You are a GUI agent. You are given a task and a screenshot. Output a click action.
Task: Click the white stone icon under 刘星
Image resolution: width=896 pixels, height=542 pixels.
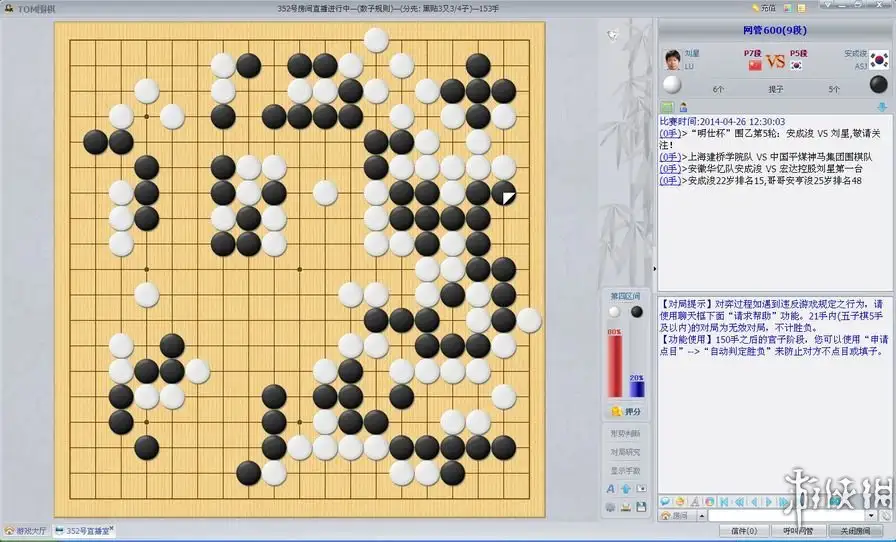click(672, 85)
